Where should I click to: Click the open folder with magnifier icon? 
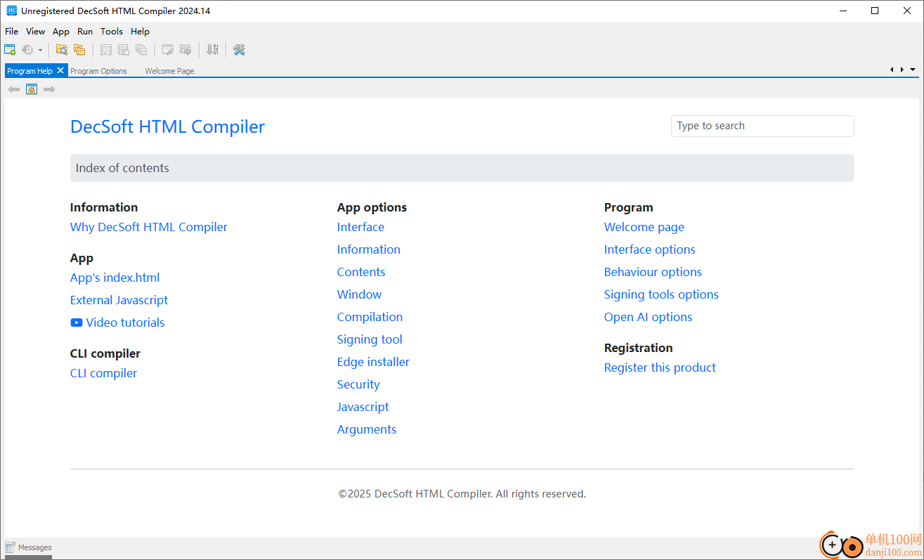(x=62, y=50)
